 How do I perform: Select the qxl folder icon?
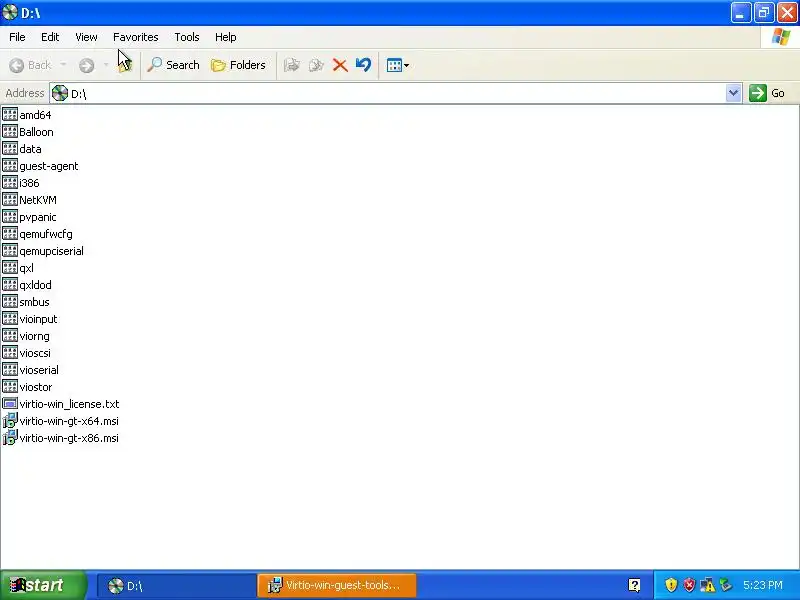10,268
